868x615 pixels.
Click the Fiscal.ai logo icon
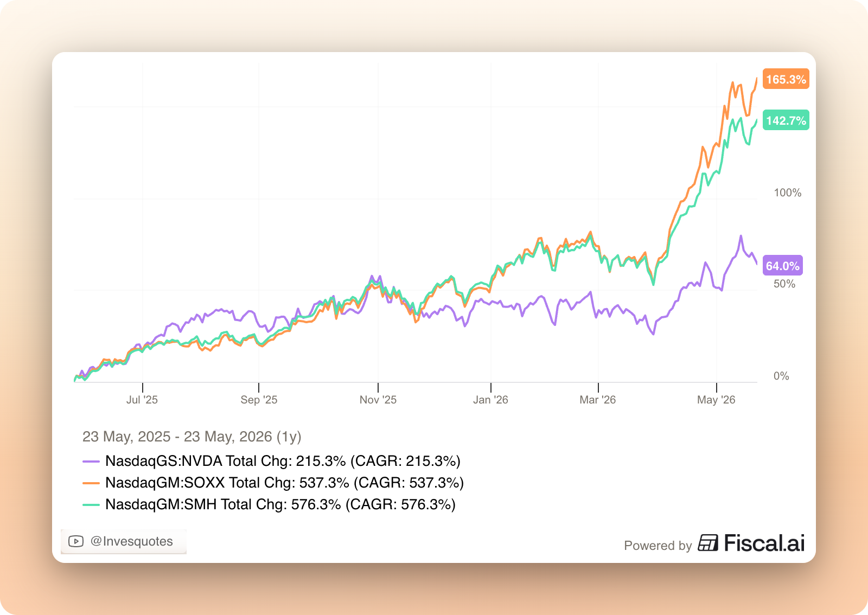[708, 543]
